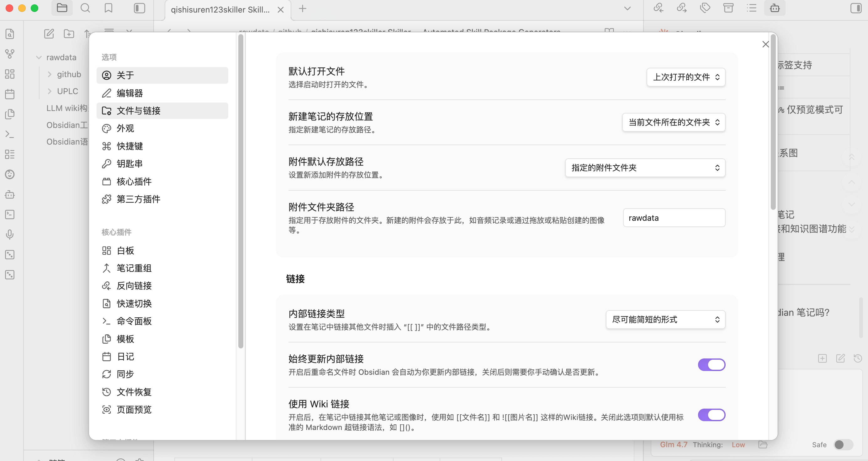Open the search magnifier icon in top bar
The image size is (868, 461).
[85, 8]
